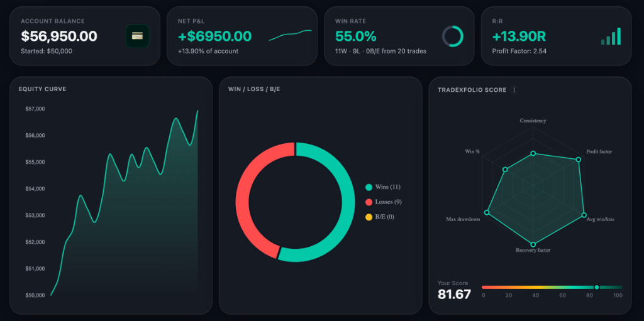Click the $51,000 axis label

click(x=35, y=269)
